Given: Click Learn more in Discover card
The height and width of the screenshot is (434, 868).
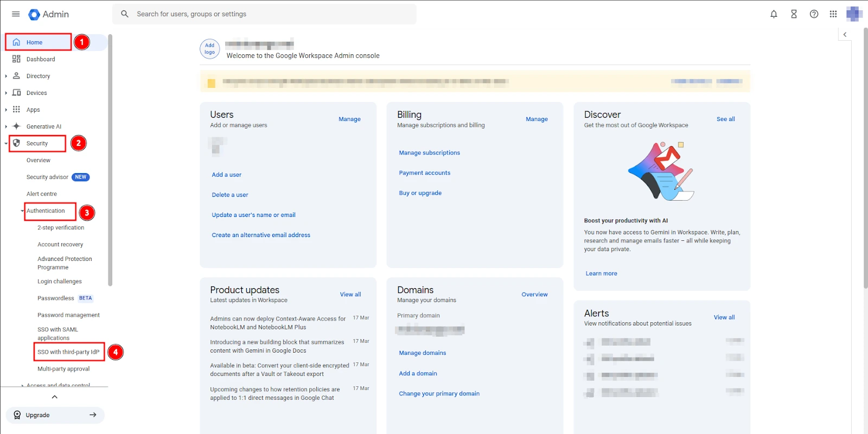Looking at the screenshot, I should [x=602, y=273].
